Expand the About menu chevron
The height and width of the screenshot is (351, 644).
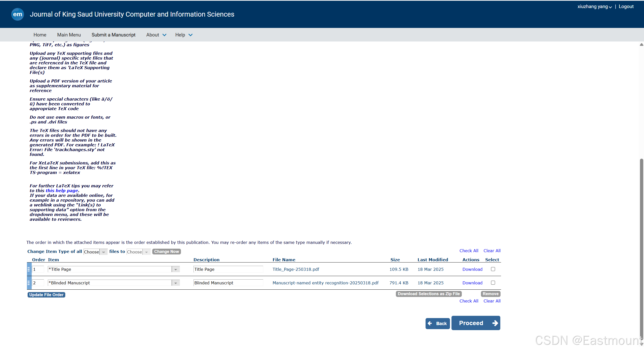164,35
